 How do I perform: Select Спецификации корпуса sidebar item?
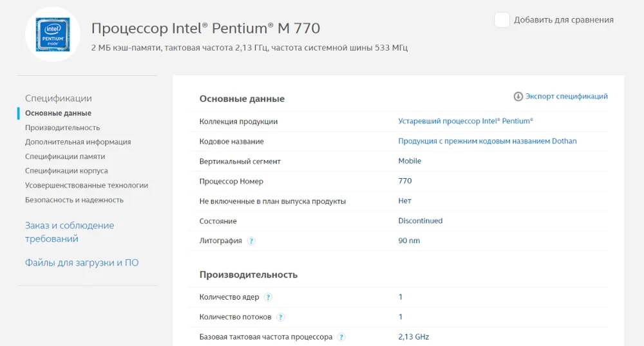(66, 171)
